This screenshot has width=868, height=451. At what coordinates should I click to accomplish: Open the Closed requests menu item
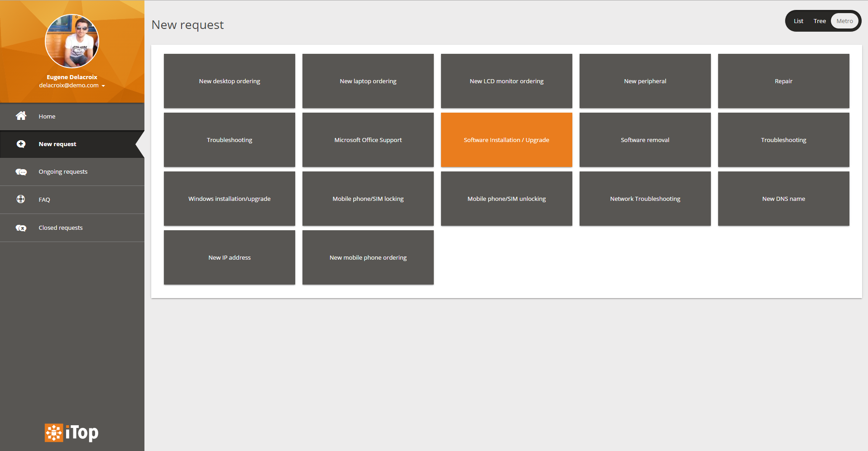tap(61, 228)
